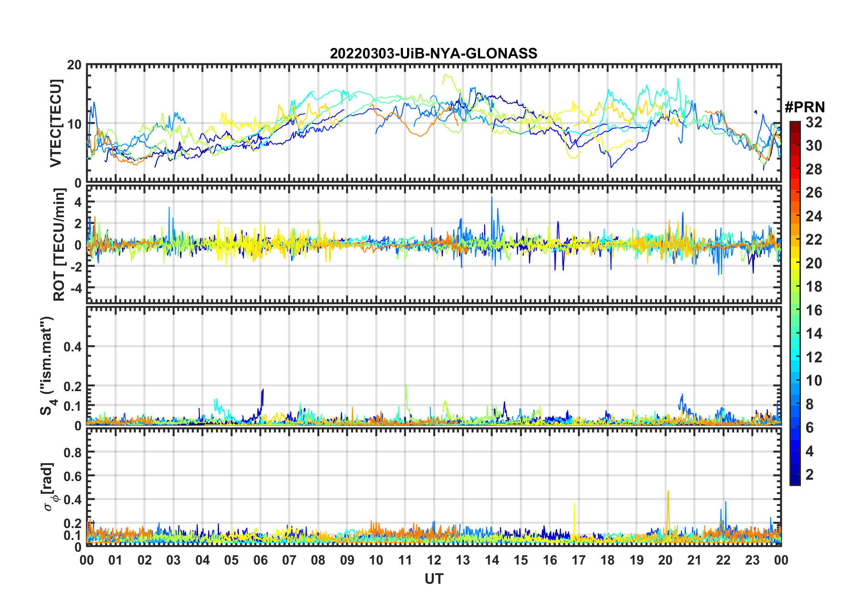
Task: Select UT axis tick label 12
Action: 434,560
